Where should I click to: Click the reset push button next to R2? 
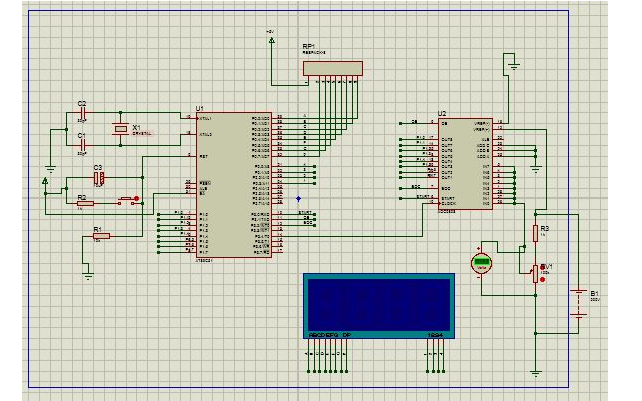[125, 201]
